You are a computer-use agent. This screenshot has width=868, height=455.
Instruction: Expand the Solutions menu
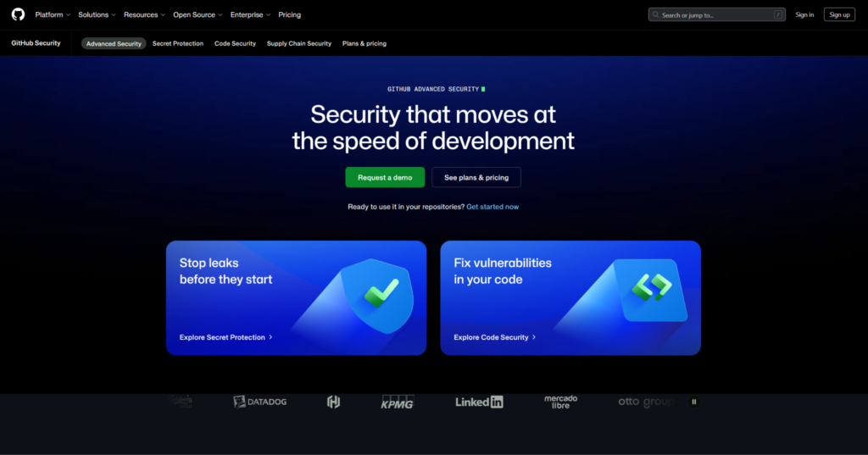tap(97, 15)
